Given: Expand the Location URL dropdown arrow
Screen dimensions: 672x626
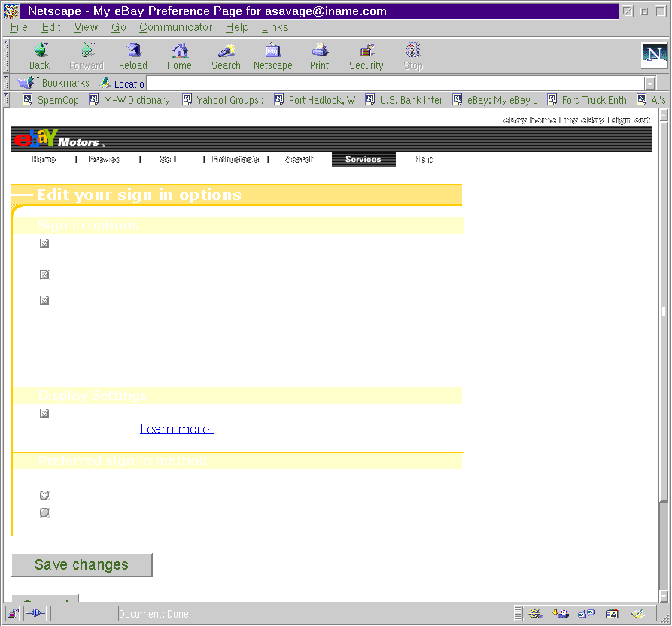Looking at the screenshot, I should tap(650, 84).
